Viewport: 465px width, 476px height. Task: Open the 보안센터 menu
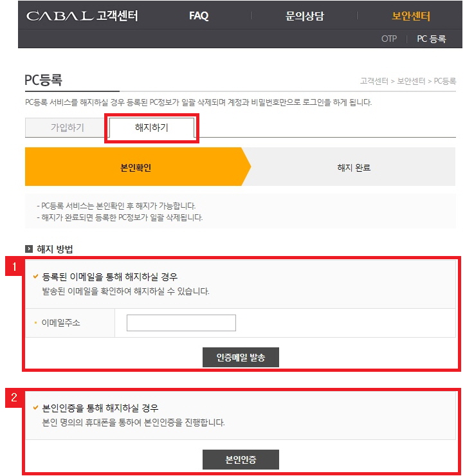[x=411, y=16]
